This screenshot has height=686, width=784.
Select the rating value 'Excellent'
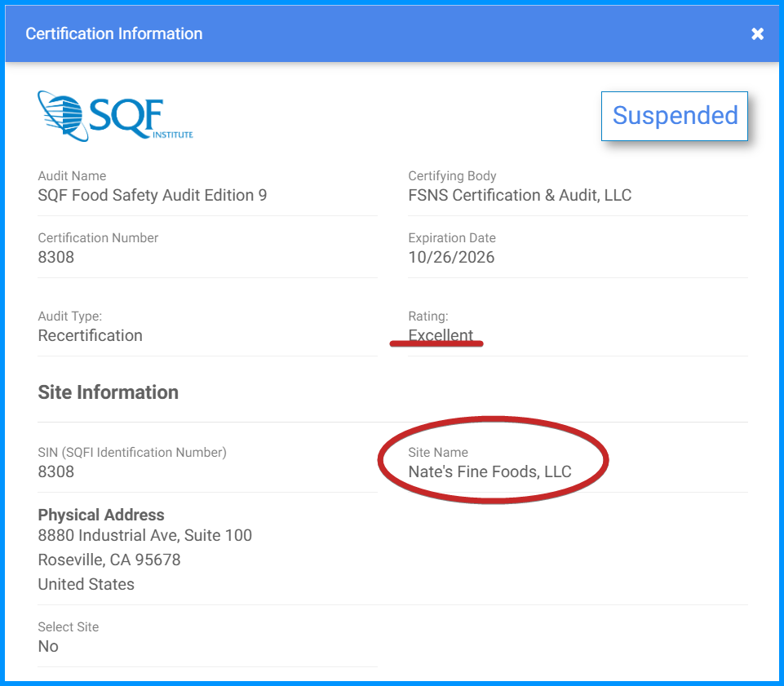441,335
